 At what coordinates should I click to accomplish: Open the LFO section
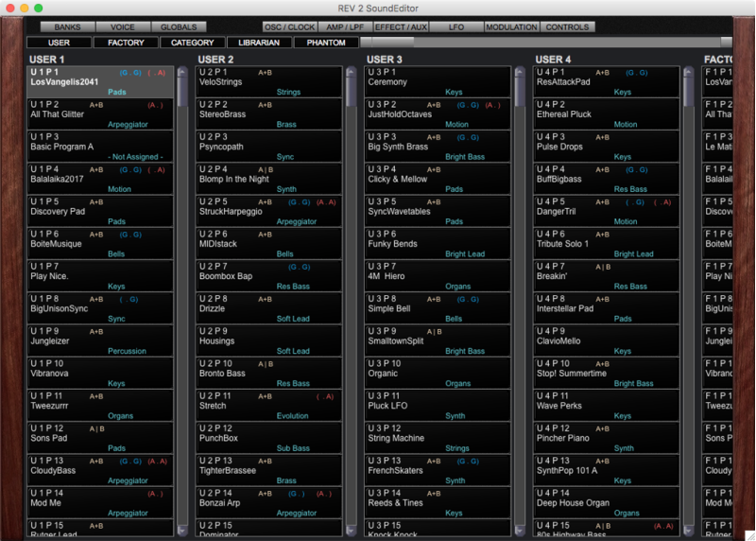(x=456, y=27)
